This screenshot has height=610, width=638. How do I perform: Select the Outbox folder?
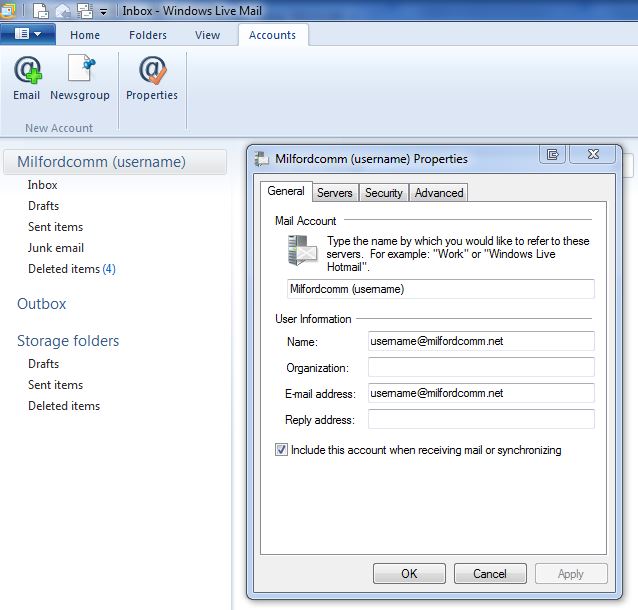tap(42, 304)
